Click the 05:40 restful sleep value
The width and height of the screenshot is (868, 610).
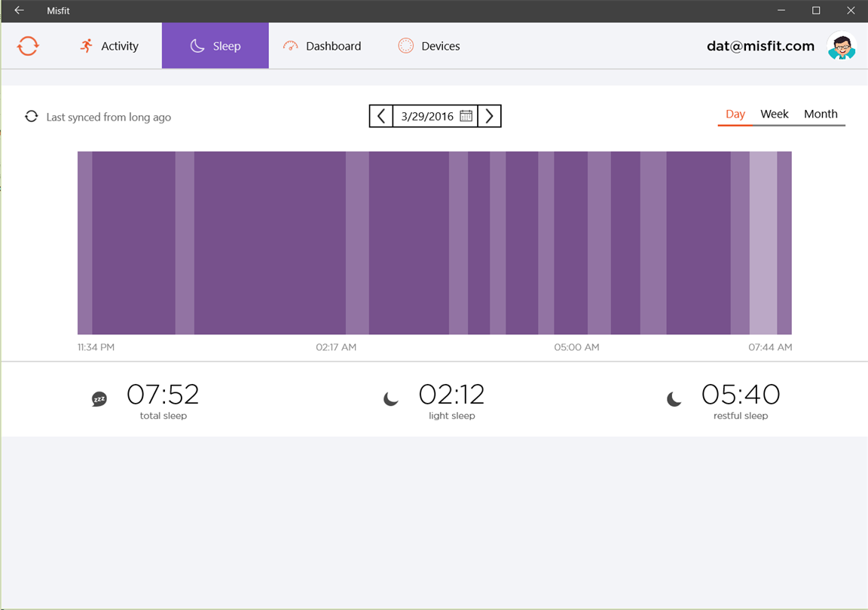tap(741, 395)
